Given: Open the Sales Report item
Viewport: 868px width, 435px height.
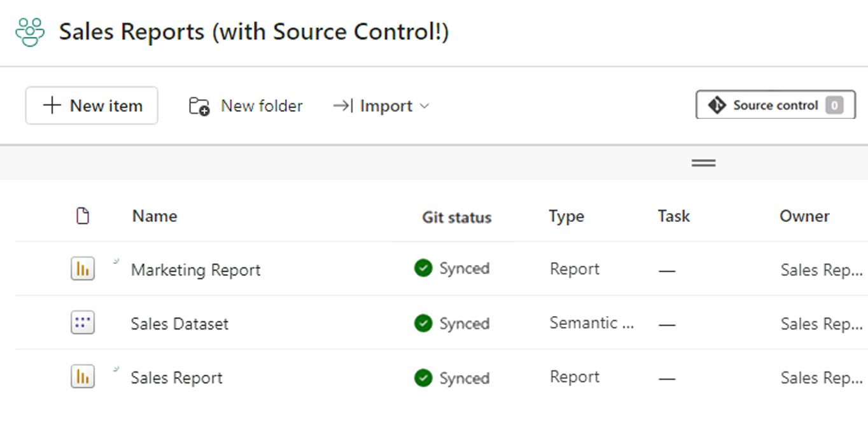Looking at the screenshot, I should click(177, 378).
